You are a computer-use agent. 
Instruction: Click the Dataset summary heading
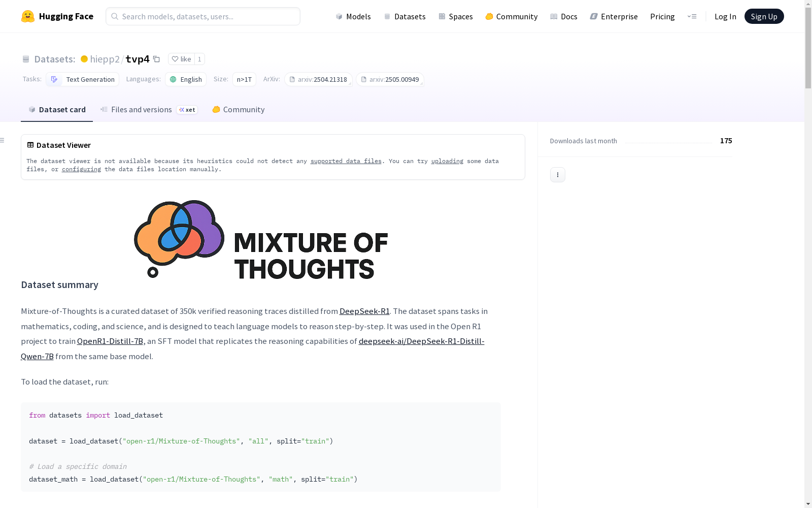point(60,285)
